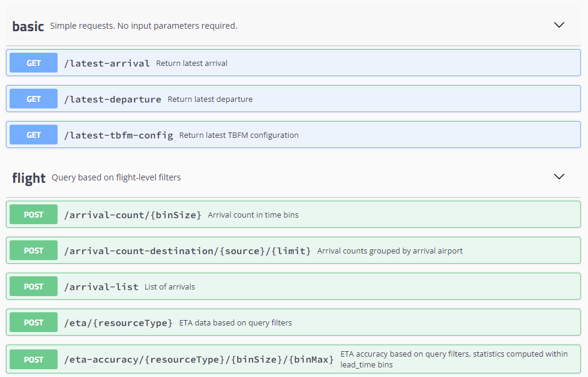
Task: Click the flight section title
Action: coord(29,178)
